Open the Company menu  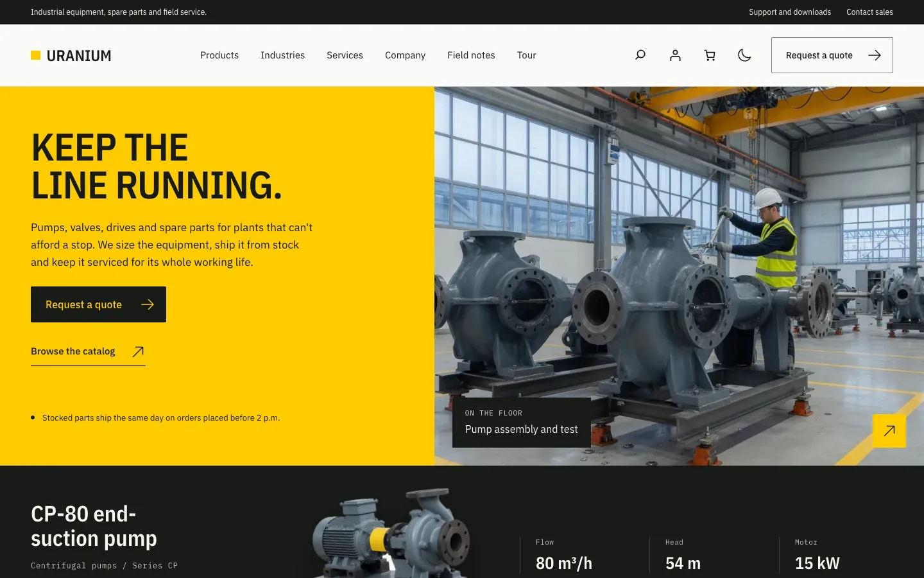pyautogui.click(x=405, y=55)
